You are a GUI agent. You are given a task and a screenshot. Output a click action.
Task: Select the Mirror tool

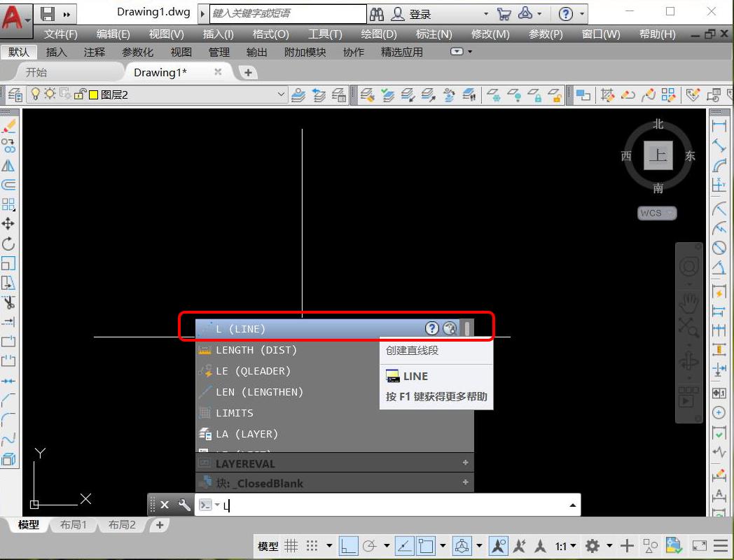coord(8,166)
